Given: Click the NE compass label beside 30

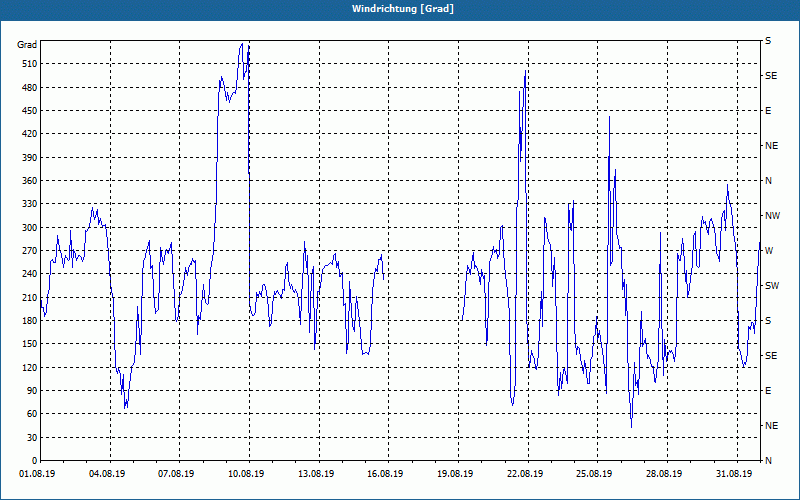Looking at the screenshot, I should click(772, 426).
